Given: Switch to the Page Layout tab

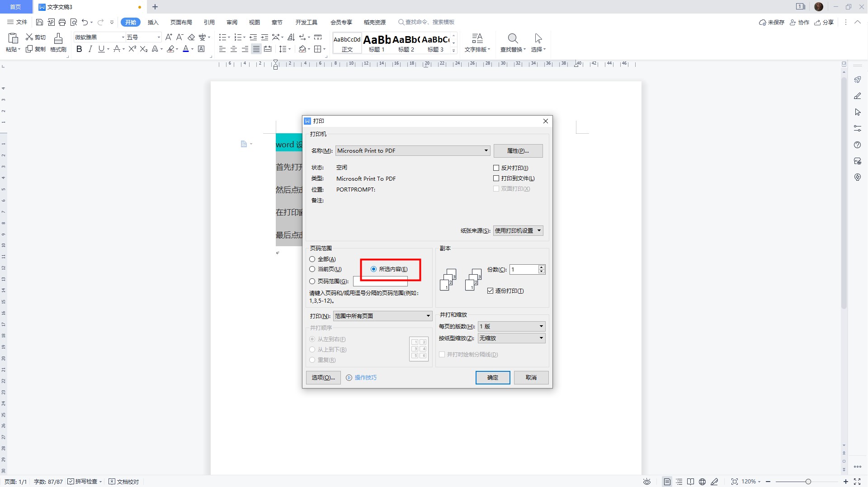Looking at the screenshot, I should coord(181,22).
